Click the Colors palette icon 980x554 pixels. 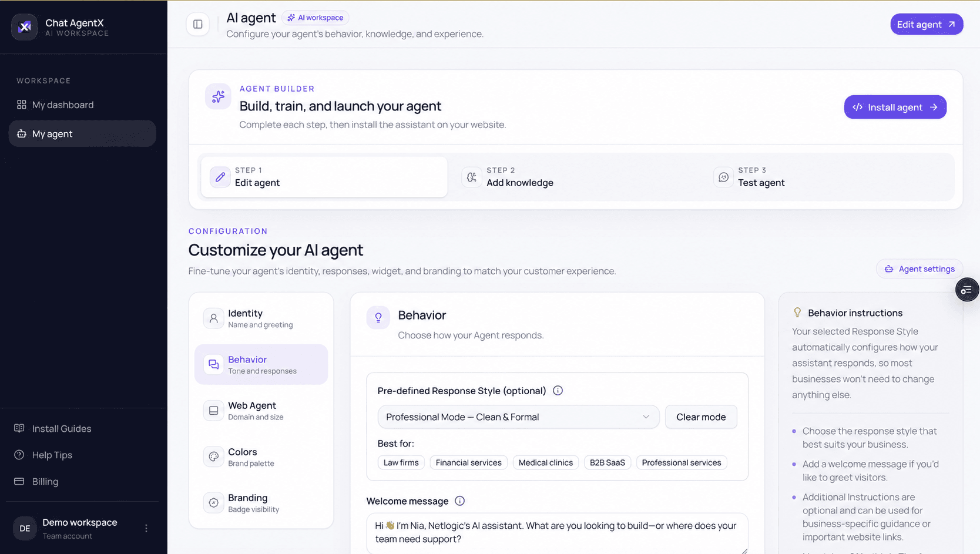pyautogui.click(x=214, y=456)
